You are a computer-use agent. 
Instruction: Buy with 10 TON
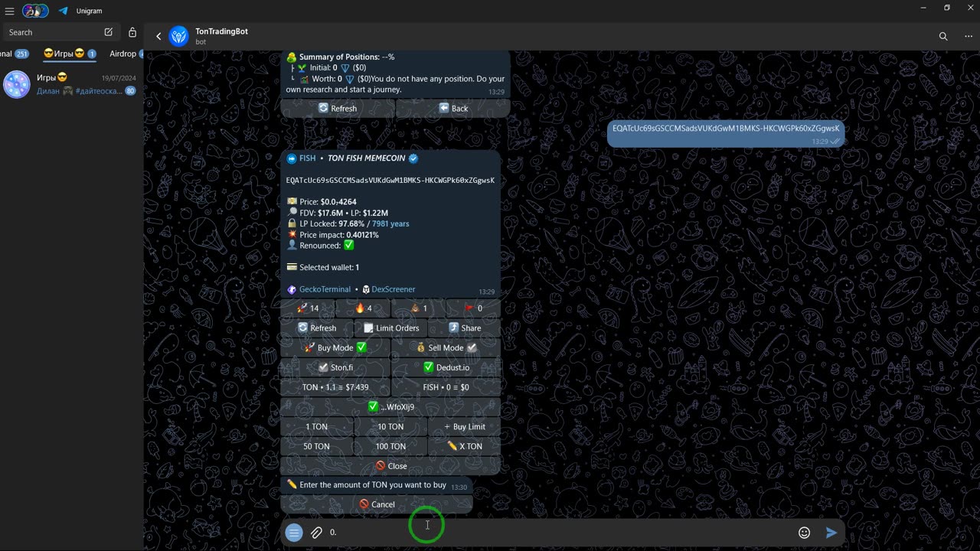click(x=390, y=427)
